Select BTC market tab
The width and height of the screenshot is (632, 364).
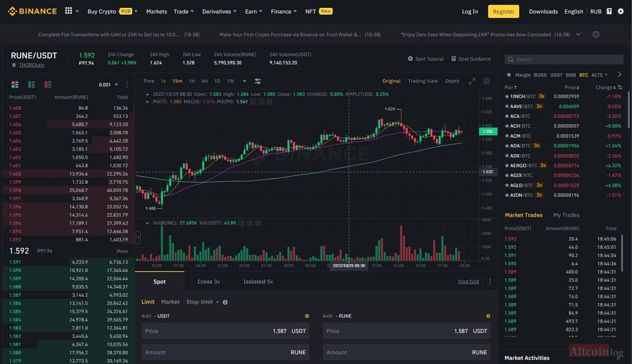[x=584, y=75]
